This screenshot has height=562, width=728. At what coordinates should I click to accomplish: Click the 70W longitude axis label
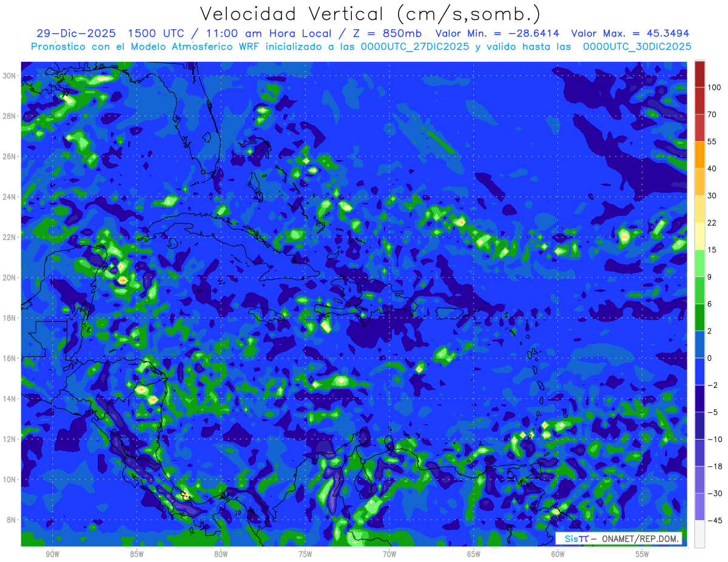(x=389, y=554)
